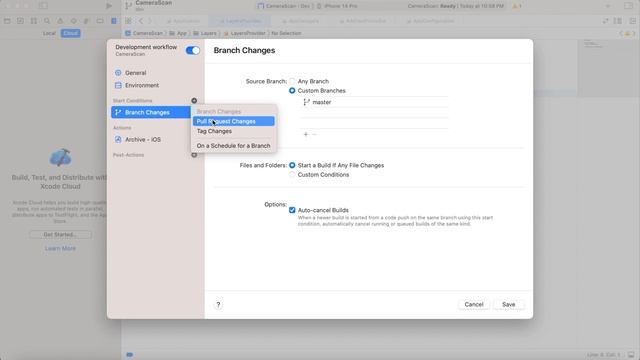Open the Source Control navigator icon
640x360 pixels.
point(20,21)
